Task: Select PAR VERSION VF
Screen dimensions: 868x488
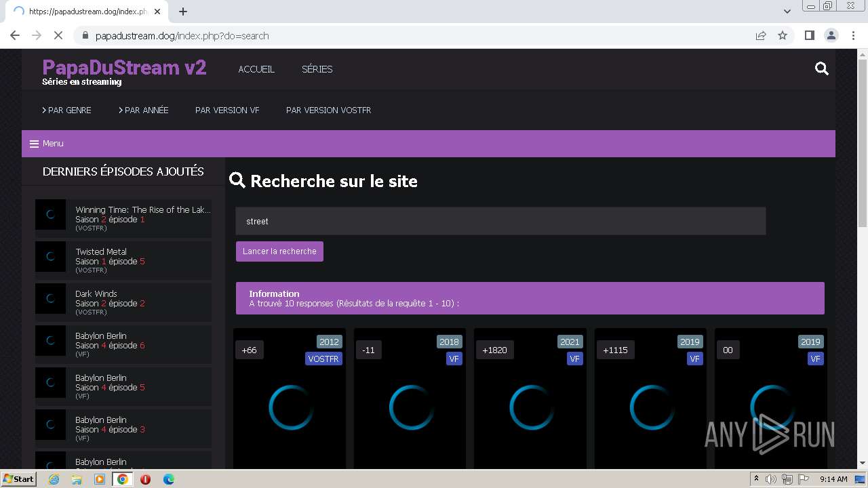Action: pos(227,110)
